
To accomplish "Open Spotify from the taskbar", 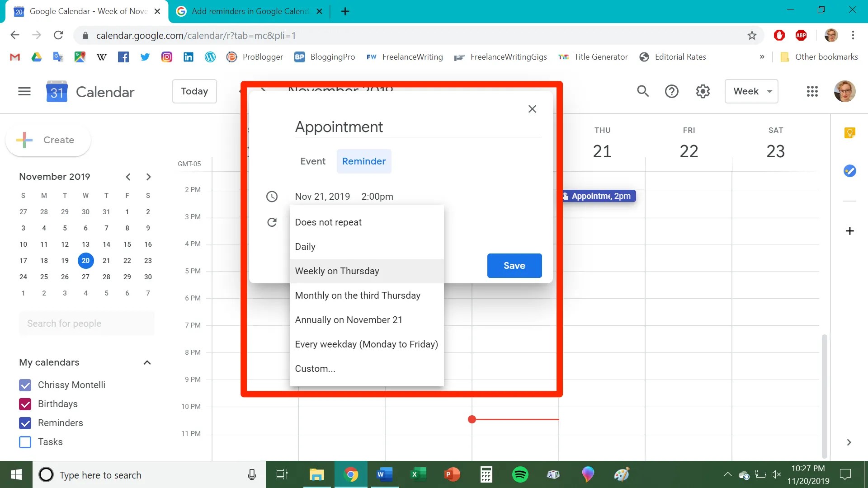I will click(x=520, y=474).
